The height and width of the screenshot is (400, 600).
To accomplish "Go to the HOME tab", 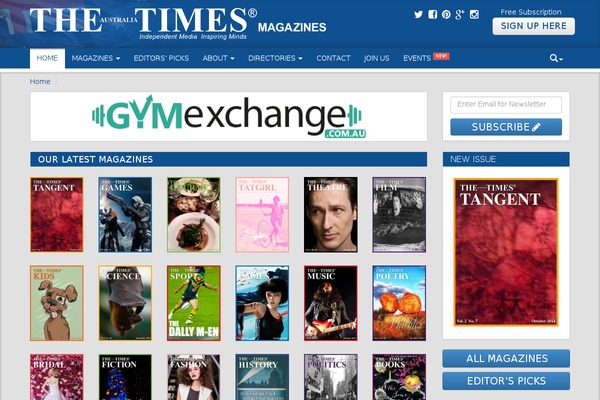I will [47, 58].
